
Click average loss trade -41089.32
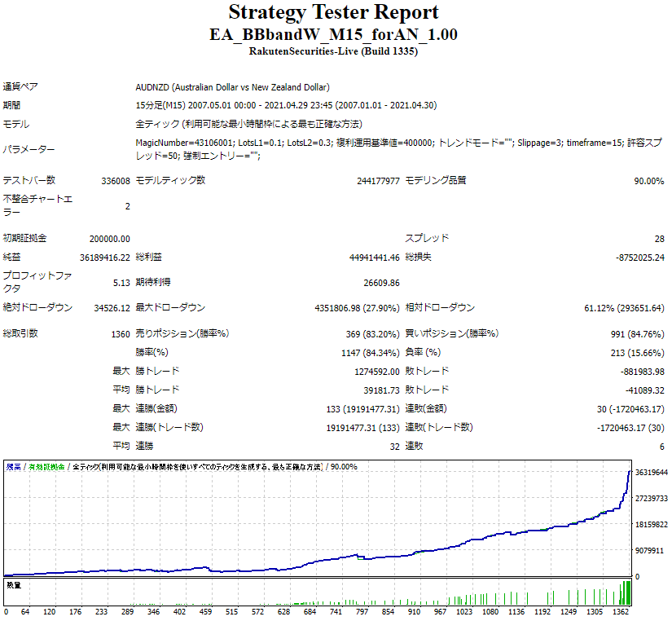coord(644,390)
